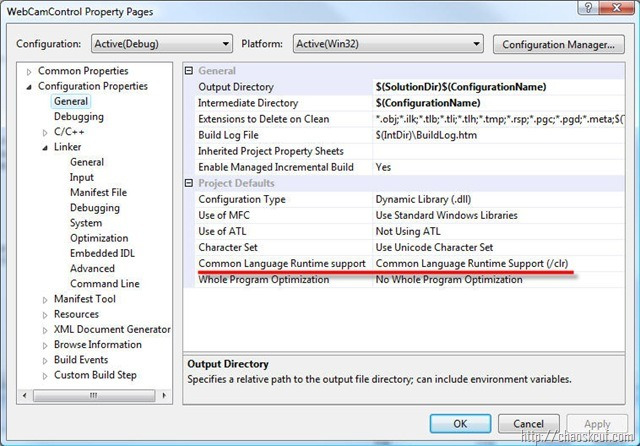Select Manifest File under Linker
Viewport: 640px width, 446px height.
[98, 192]
